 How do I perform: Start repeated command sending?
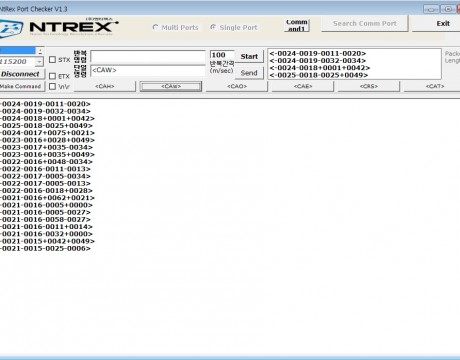[249, 56]
